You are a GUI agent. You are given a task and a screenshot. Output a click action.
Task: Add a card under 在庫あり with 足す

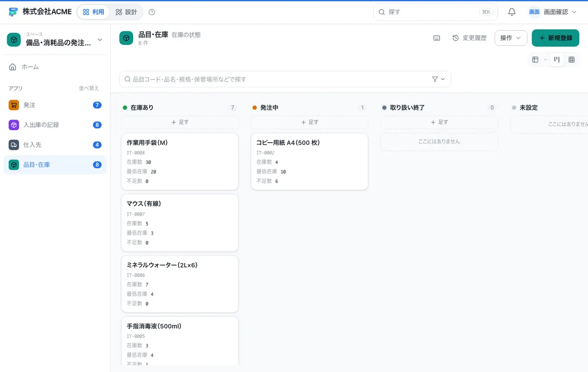[180, 122]
